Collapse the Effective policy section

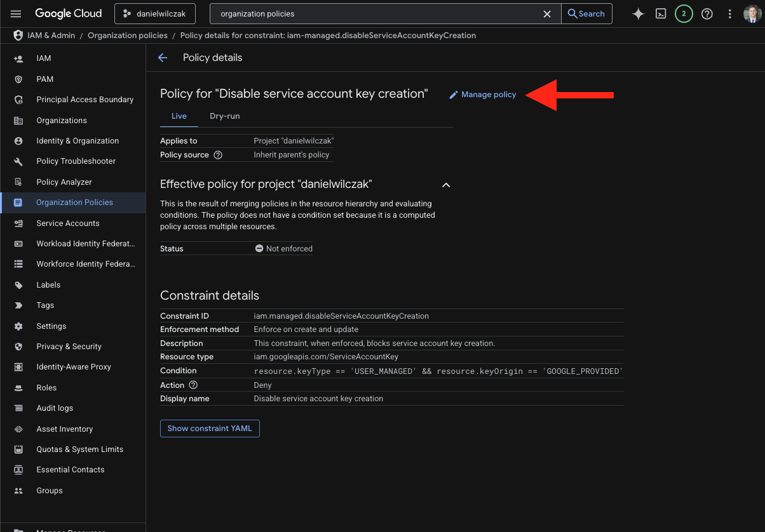click(446, 185)
